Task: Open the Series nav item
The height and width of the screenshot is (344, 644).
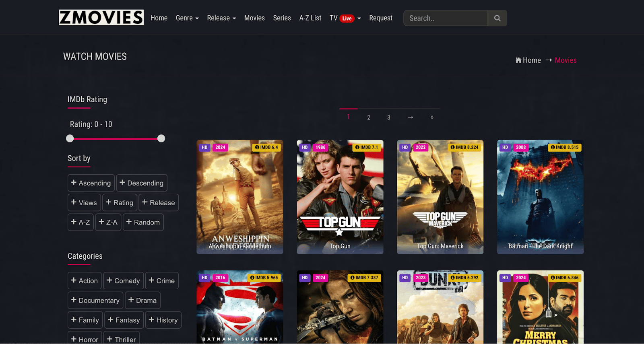Action: [x=282, y=18]
